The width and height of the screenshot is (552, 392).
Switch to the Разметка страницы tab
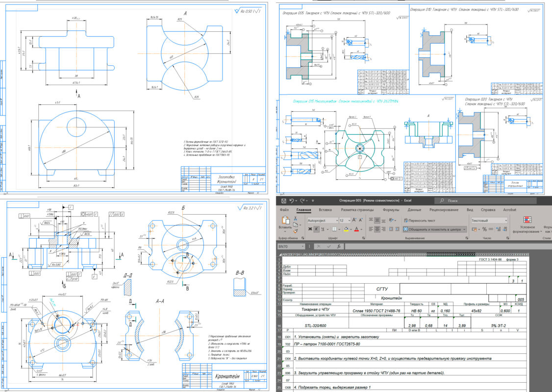point(357,210)
